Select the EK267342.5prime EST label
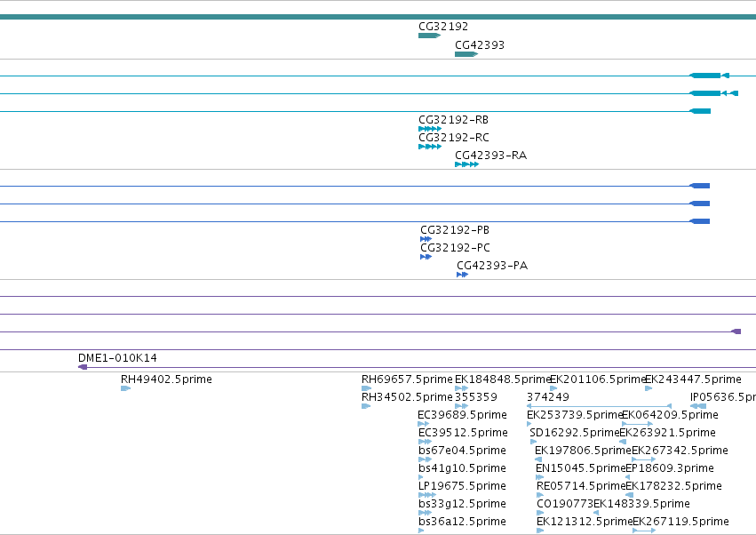This screenshot has width=756, height=535. [680, 451]
